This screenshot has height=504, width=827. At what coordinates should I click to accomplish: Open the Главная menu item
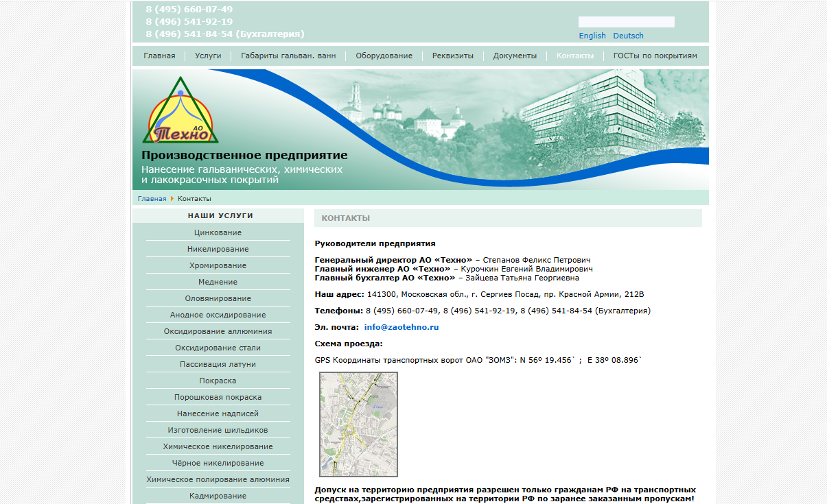(x=159, y=56)
